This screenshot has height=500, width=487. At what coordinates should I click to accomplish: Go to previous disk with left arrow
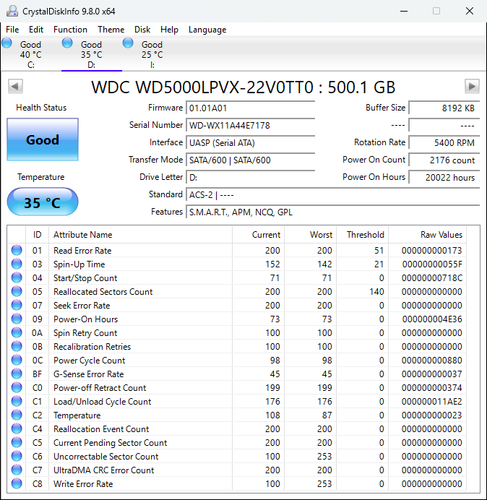[x=15, y=87]
